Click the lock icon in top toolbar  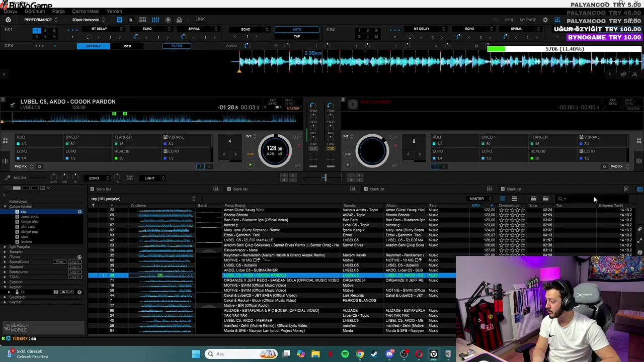click(x=130, y=20)
